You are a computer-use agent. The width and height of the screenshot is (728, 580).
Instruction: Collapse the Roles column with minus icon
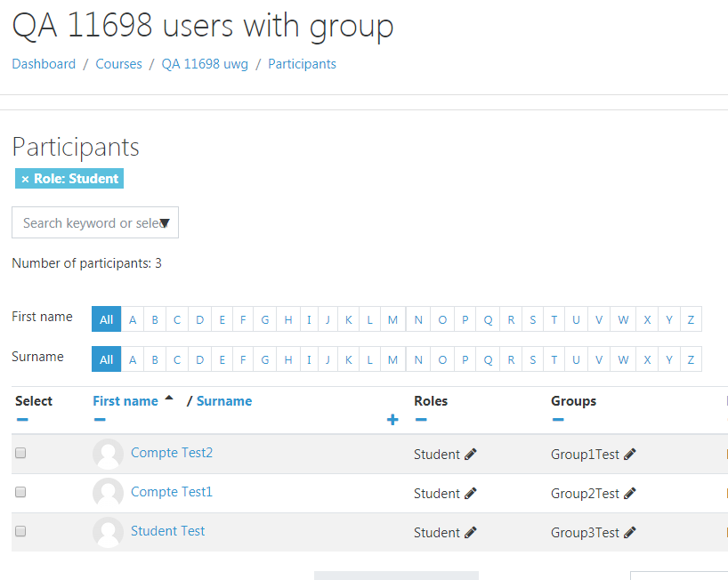tap(421, 420)
